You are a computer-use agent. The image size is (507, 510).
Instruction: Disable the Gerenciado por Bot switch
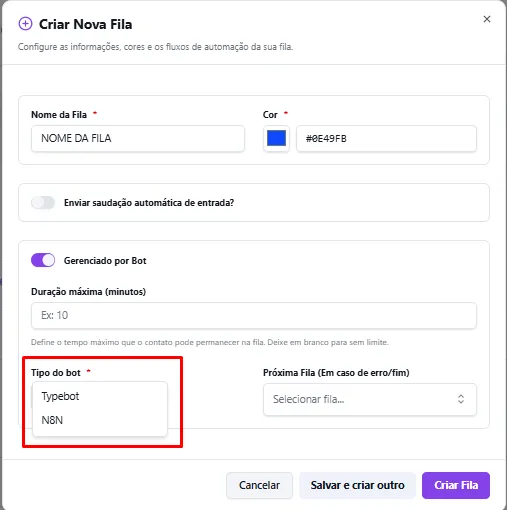(43, 260)
